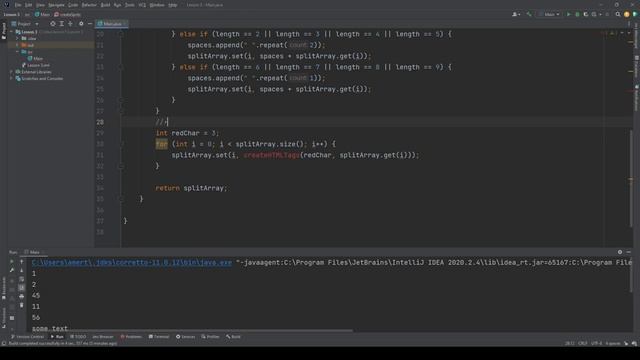Click the collapse all icon in the Project panel
Image resolution: width=640 pixels, height=360 pixels.
tap(71, 24)
